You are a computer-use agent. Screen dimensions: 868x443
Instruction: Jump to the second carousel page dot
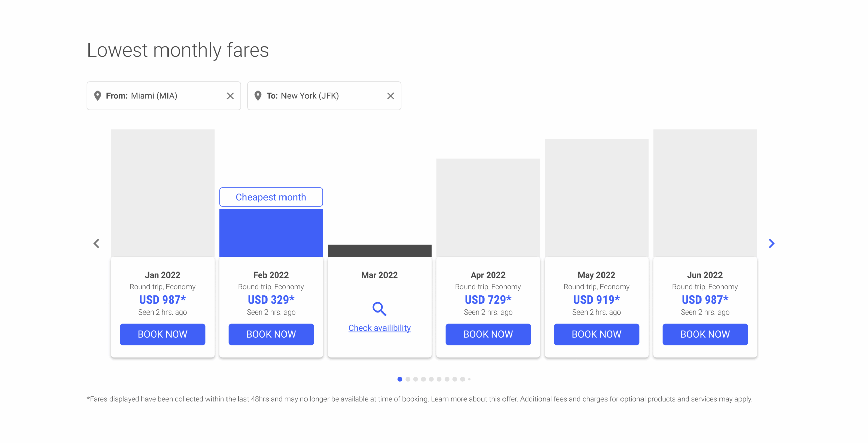408,379
